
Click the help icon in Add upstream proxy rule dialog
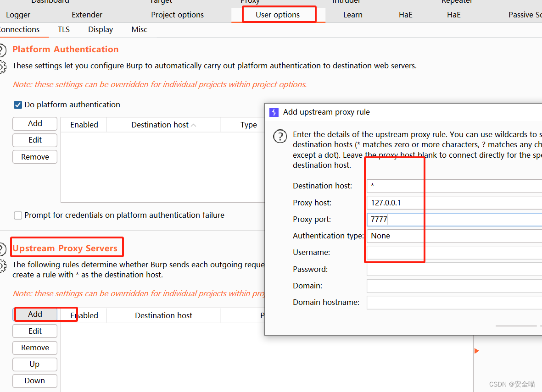(x=280, y=137)
